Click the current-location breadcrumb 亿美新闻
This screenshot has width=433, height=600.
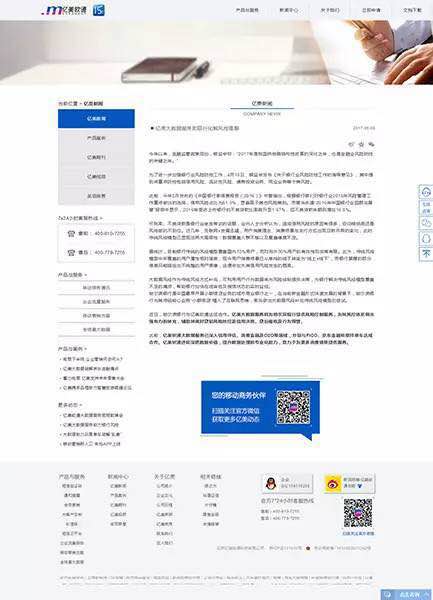[93, 104]
